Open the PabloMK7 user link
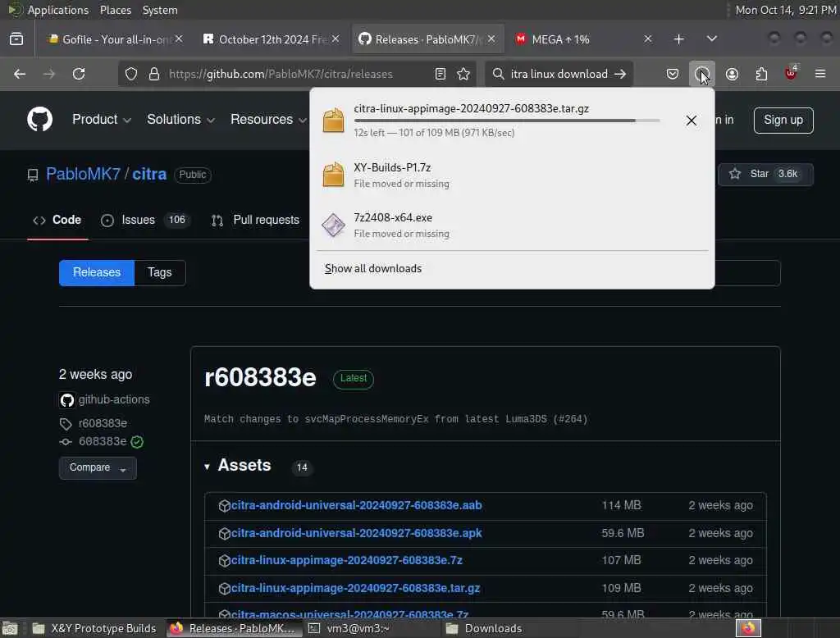 tap(83, 174)
